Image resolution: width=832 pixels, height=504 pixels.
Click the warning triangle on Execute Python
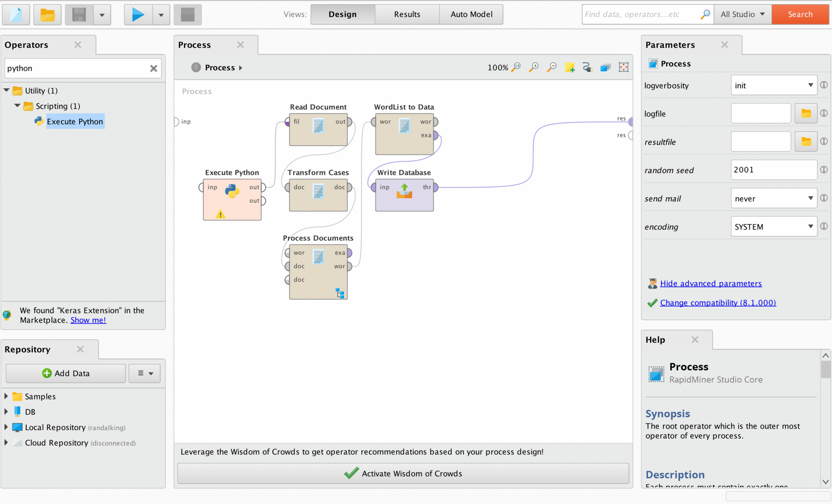point(220,214)
